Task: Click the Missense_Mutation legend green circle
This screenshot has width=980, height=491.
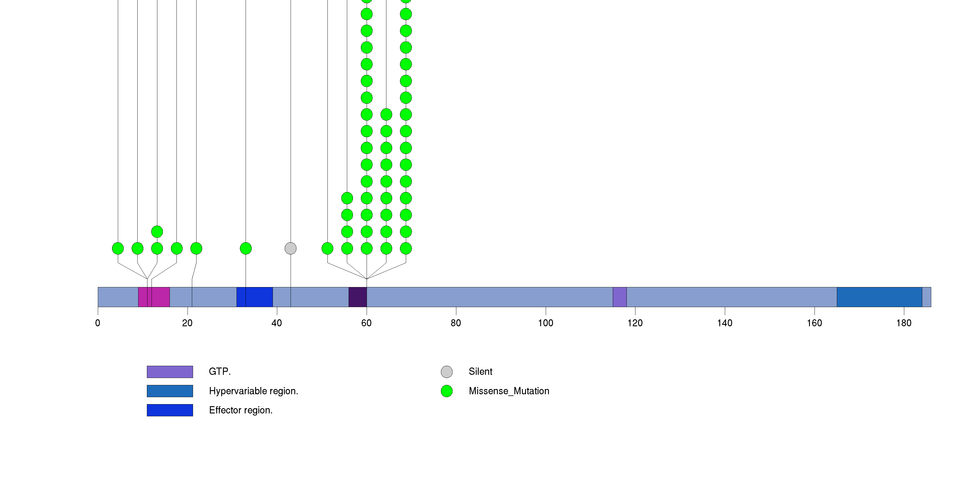Action: pos(447,391)
